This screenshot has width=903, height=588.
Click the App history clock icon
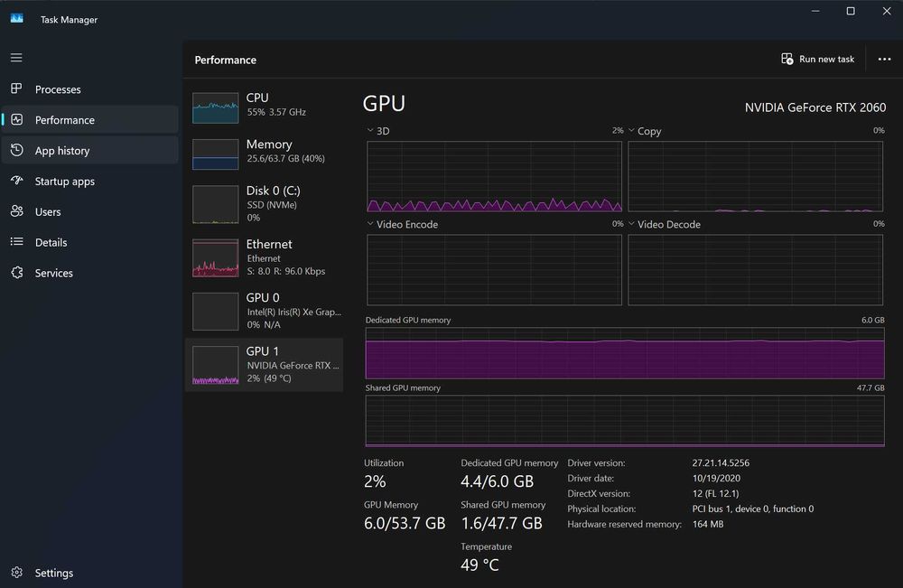tap(16, 150)
